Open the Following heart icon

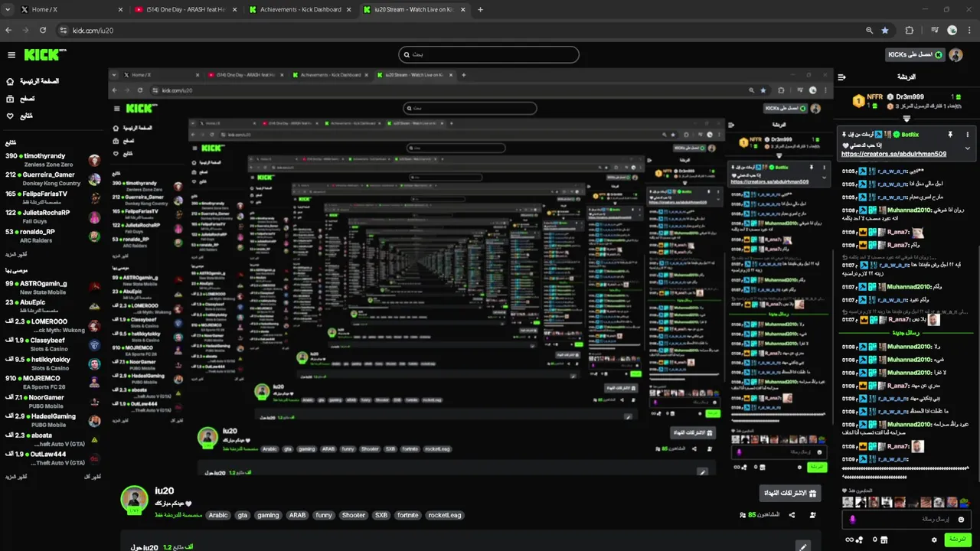tap(10, 116)
